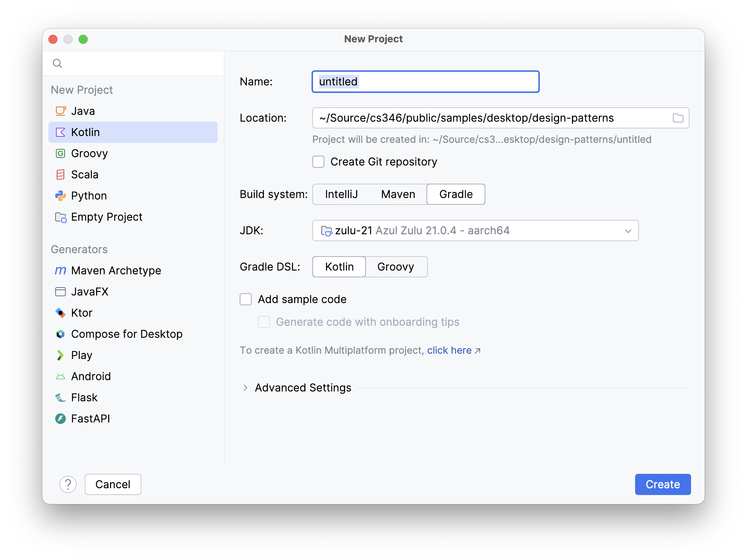Screen dimensions: 747x560
Task: Open folder browser for Location
Action: tap(678, 118)
